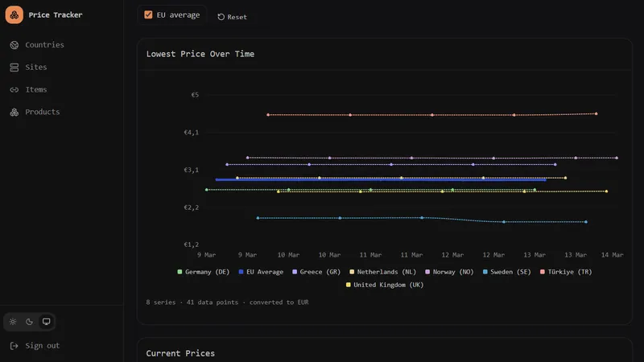Click the Lowest Price Over Time heading

pyautogui.click(x=200, y=54)
